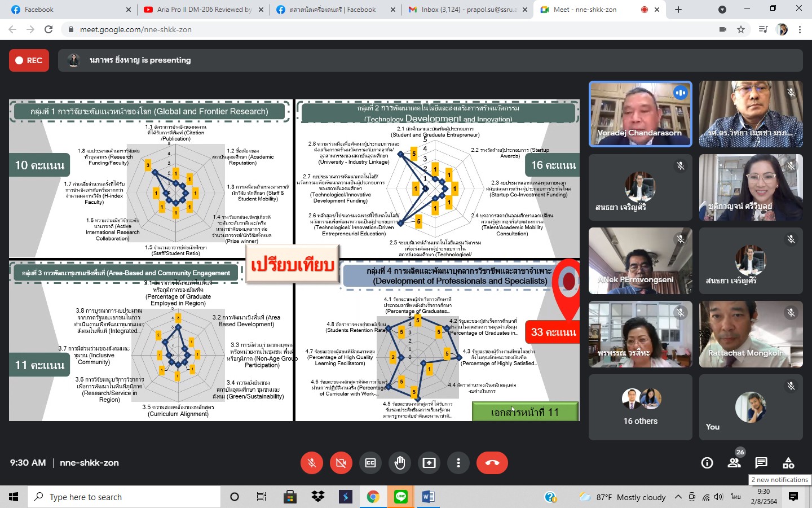Click the present now screen icon
812x508 pixels.
429,463
